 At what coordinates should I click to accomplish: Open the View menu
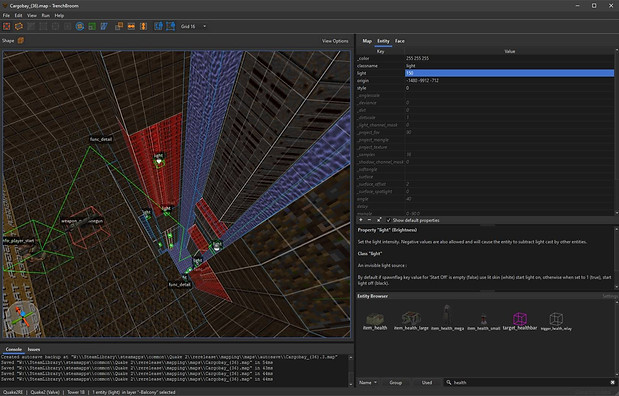[x=32, y=15]
